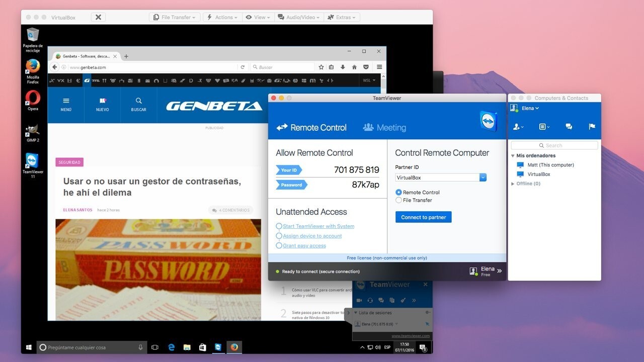The width and height of the screenshot is (644, 362).
Task: Open the whiteboard pen icon in session panel
Action: 404,300
